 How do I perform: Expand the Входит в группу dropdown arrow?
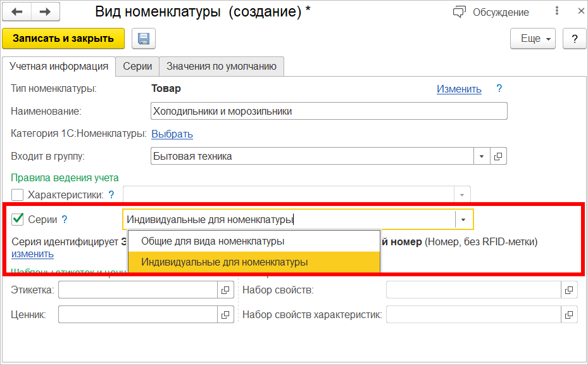coord(482,156)
